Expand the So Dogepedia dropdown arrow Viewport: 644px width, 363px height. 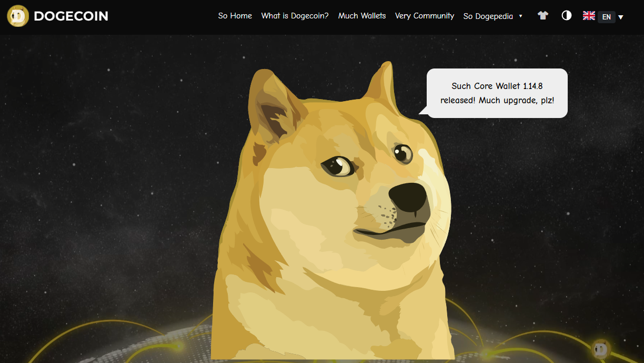click(521, 16)
